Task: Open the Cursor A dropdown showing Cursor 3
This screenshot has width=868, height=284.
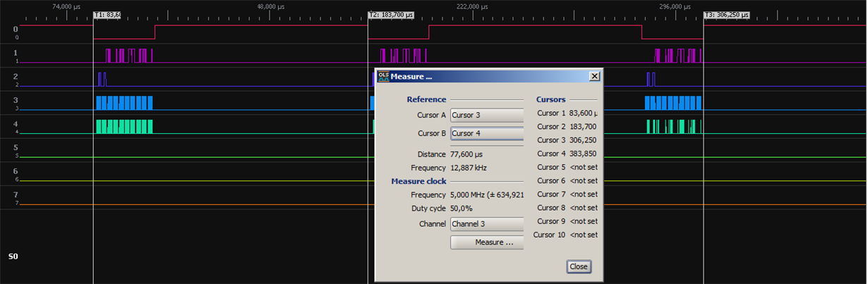Action: click(x=487, y=115)
